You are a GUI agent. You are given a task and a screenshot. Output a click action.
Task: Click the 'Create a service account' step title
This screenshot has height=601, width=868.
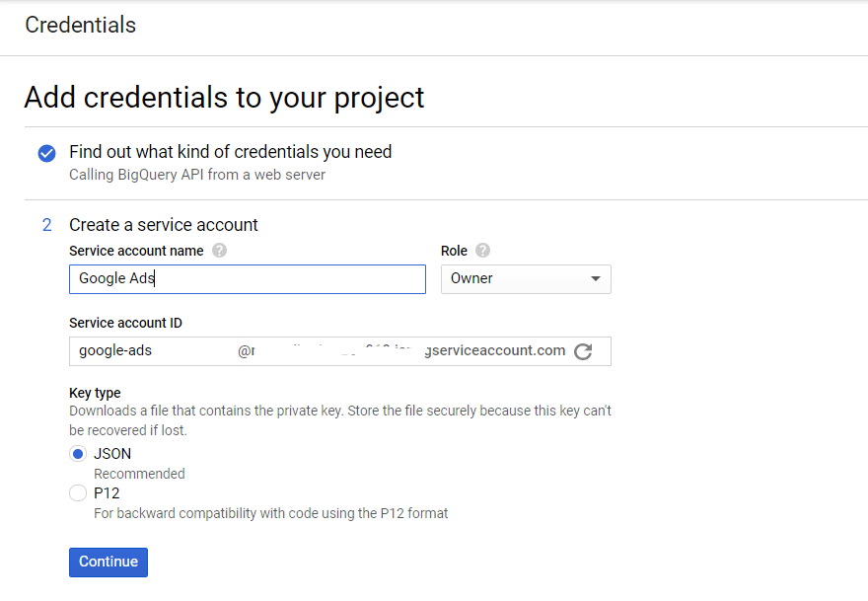coord(163,225)
